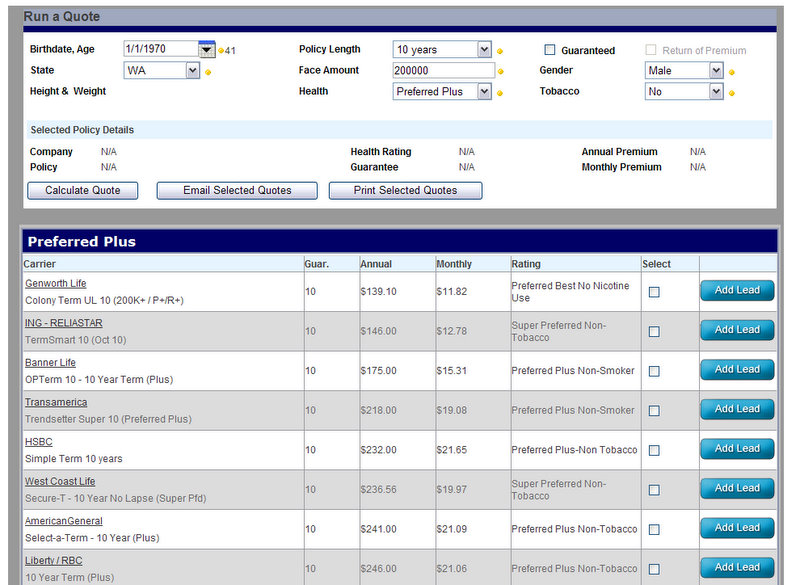The height and width of the screenshot is (585, 800).
Task: Open the Health dropdown showing Preferred Plus
Action: click(484, 92)
